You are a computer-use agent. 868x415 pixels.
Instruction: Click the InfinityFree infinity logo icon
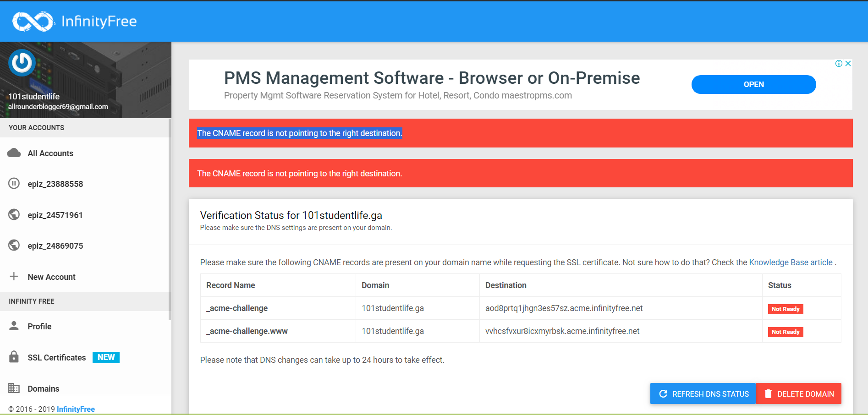coord(33,21)
